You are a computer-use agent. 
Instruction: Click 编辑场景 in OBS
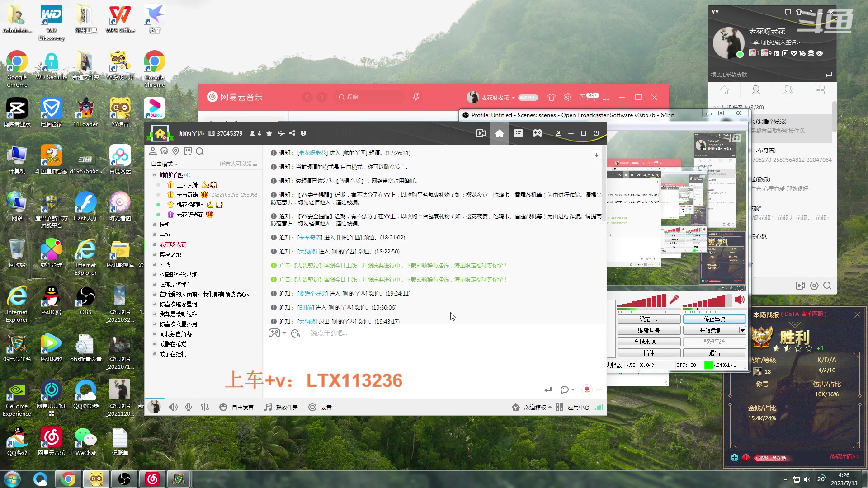coord(649,330)
